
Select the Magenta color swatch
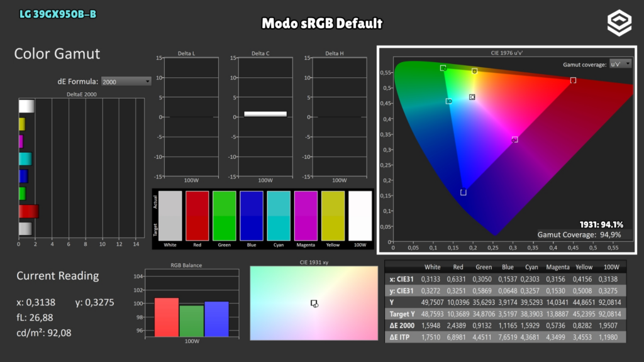tap(306, 216)
